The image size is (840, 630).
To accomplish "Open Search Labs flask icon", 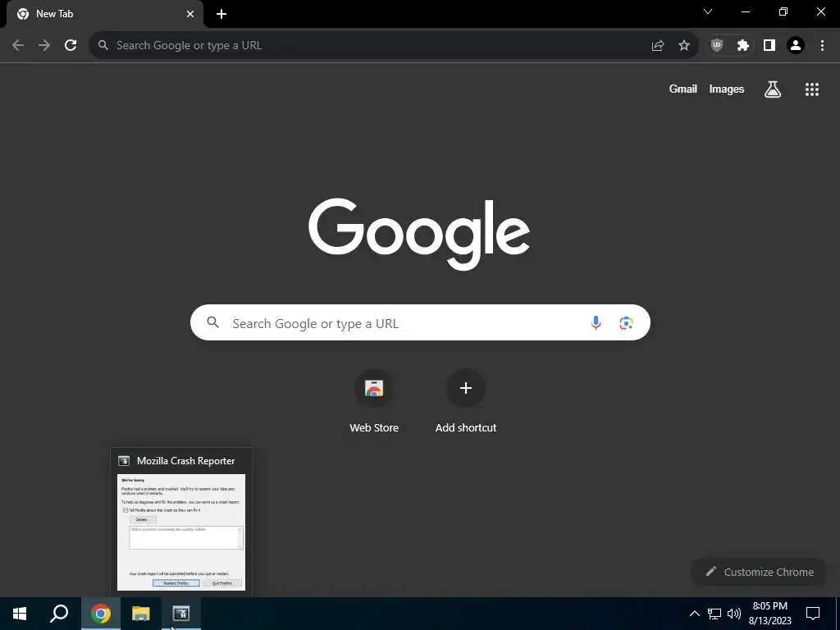I will 773,89.
